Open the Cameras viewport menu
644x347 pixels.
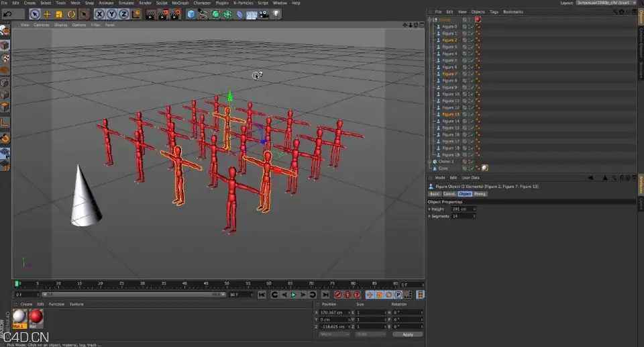pos(41,25)
